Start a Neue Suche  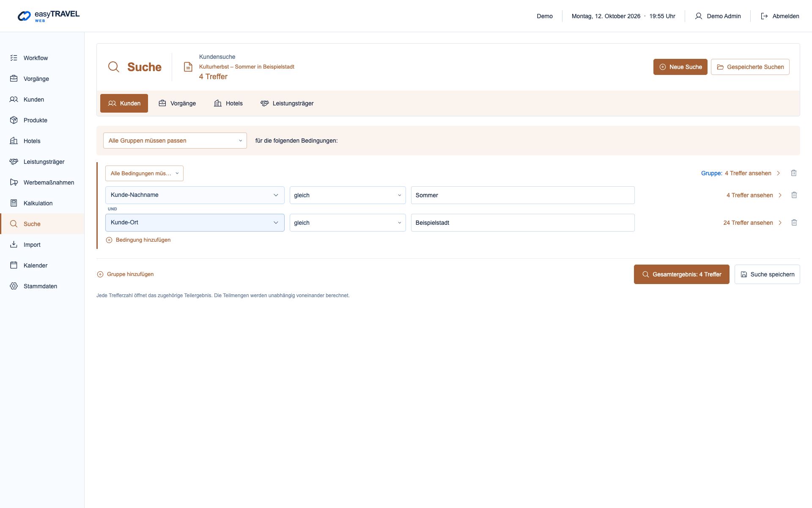(680, 67)
